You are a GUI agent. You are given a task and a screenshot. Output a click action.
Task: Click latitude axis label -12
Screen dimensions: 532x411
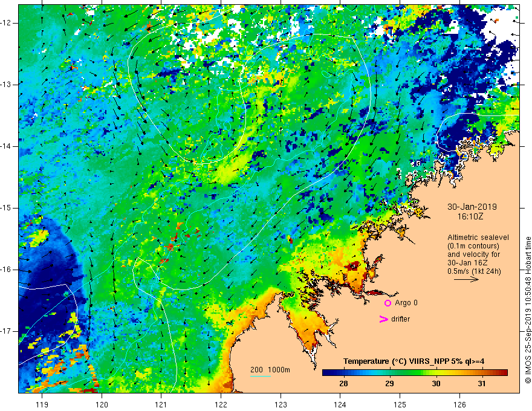6,23
